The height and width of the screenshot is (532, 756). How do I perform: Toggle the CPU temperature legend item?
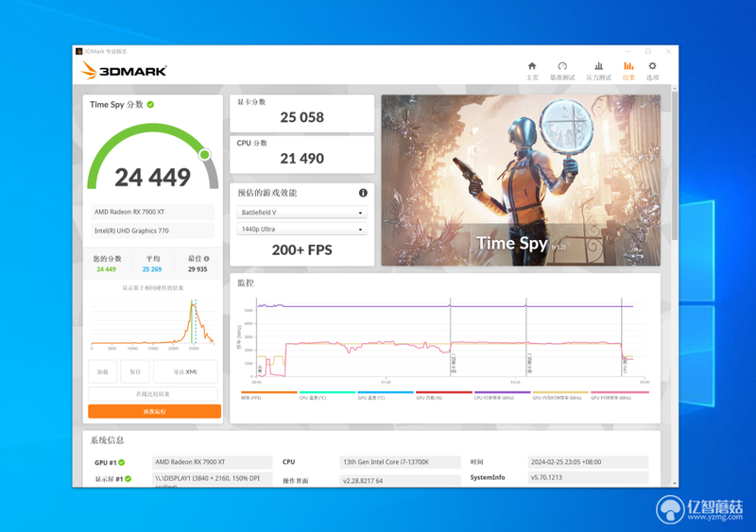tap(327, 395)
